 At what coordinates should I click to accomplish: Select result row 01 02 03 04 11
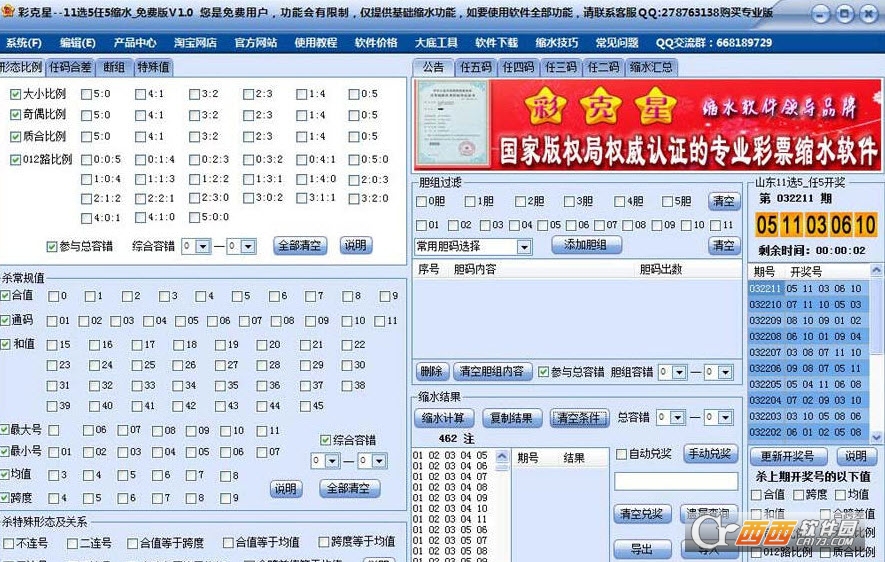tap(450, 519)
